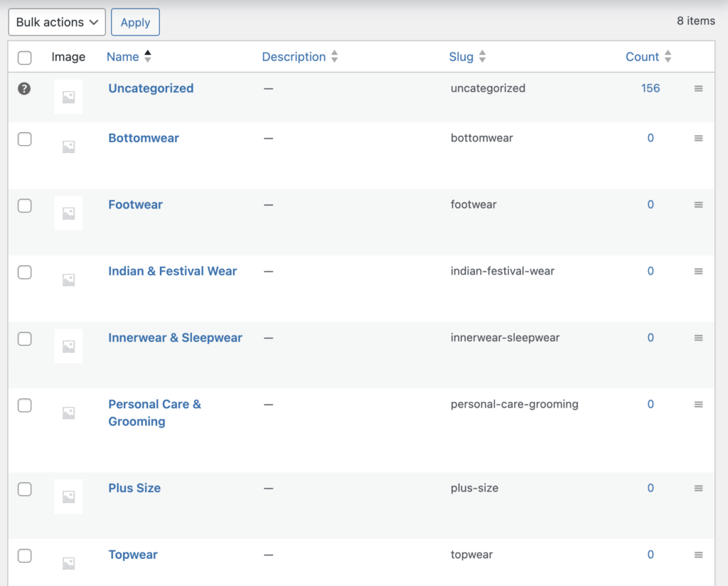Click the slug text 'topwear'
The width and height of the screenshot is (728, 586).
coord(472,555)
